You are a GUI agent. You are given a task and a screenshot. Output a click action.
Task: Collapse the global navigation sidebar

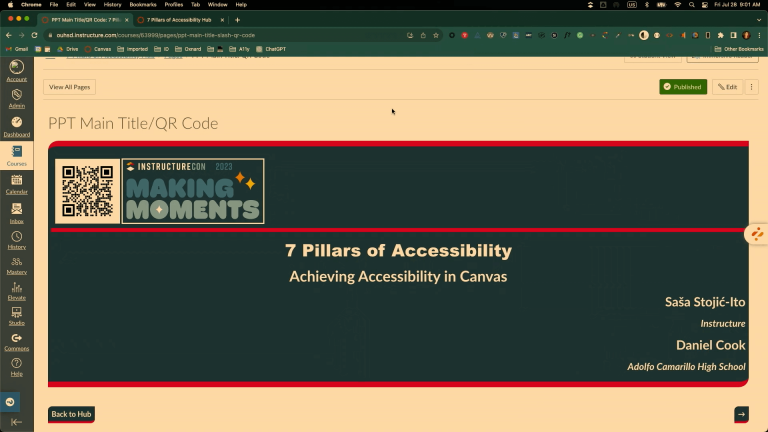click(x=16, y=422)
